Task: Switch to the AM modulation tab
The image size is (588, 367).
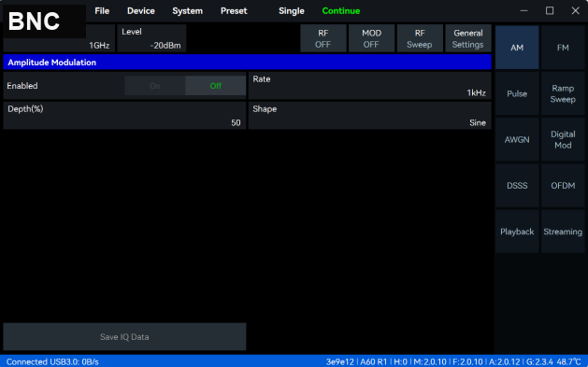Action: 517,48
